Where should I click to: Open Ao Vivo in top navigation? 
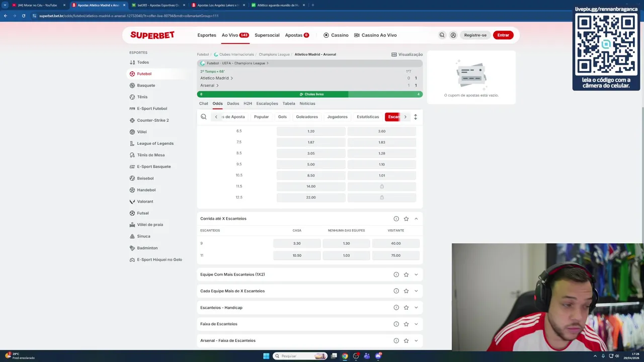235,35
